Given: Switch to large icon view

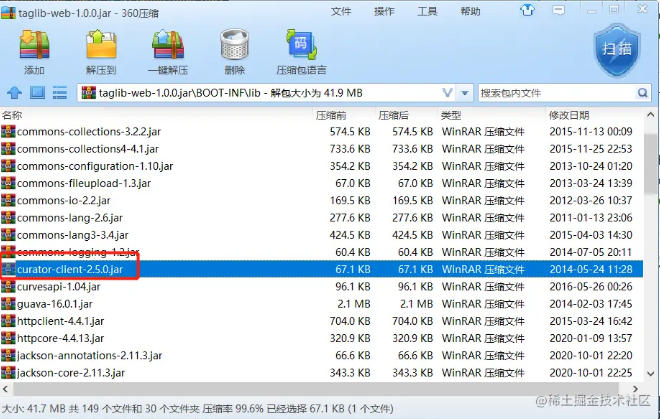Looking at the screenshot, I should (37, 93).
